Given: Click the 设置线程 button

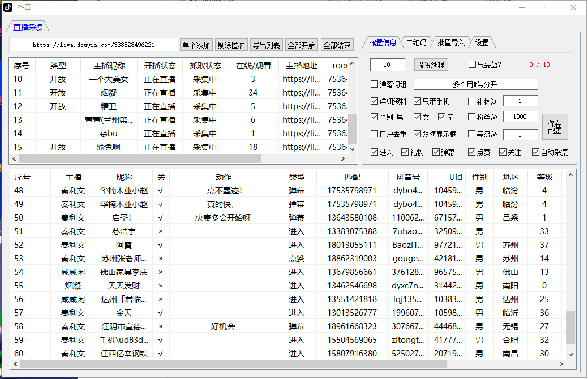Looking at the screenshot, I should point(431,65).
